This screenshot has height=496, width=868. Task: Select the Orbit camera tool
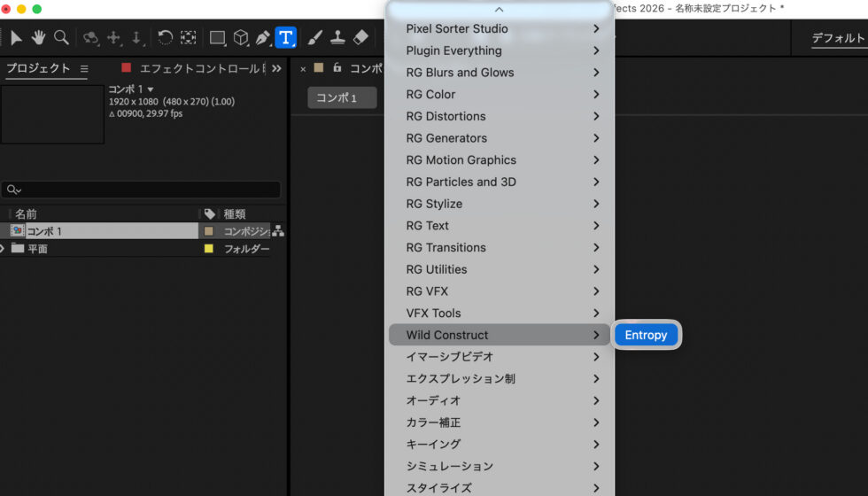click(x=90, y=37)
